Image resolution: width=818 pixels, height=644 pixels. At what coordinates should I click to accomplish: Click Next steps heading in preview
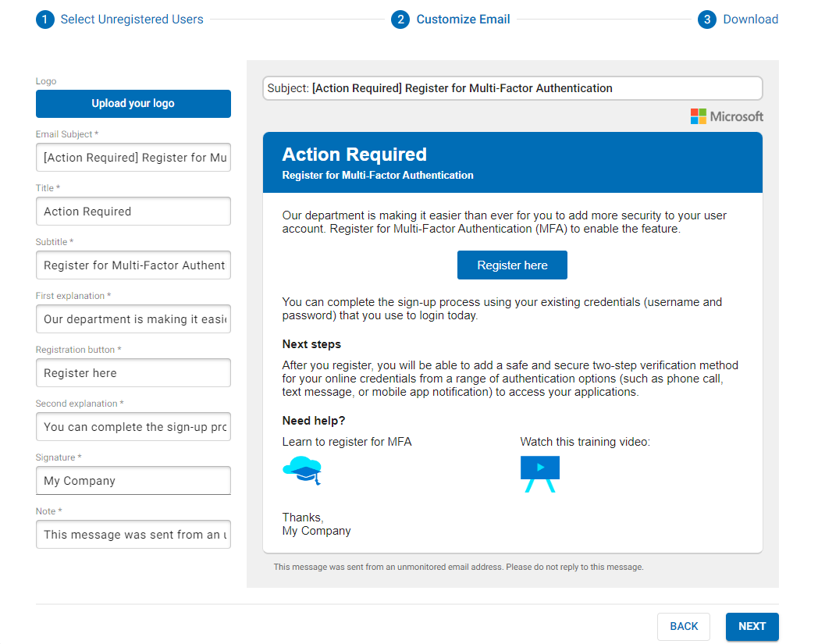311,344
